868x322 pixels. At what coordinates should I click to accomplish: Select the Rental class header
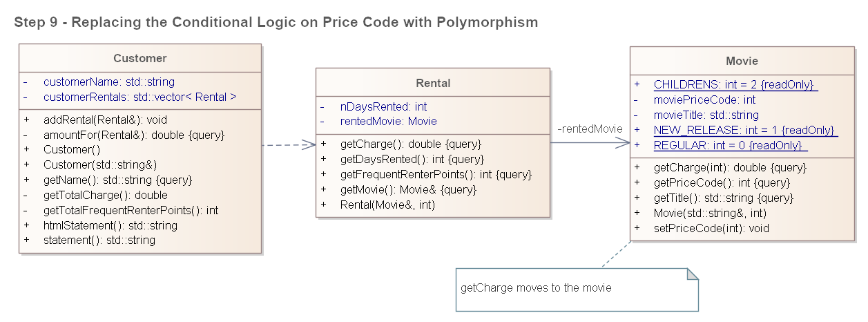point(433,83)
